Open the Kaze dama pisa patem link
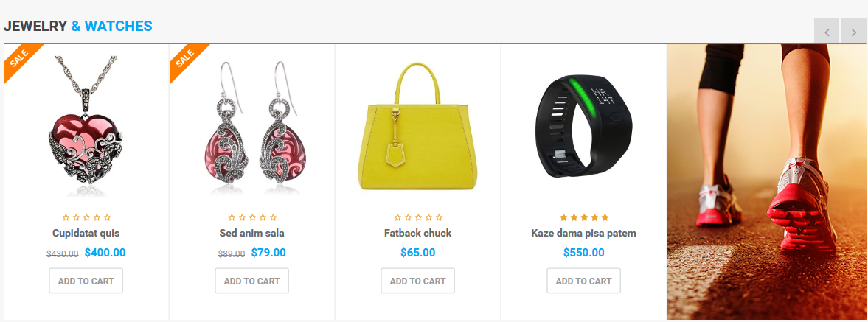Image resolution: width=868 pixels, height=322 pixels. click(x=584, y=233)
